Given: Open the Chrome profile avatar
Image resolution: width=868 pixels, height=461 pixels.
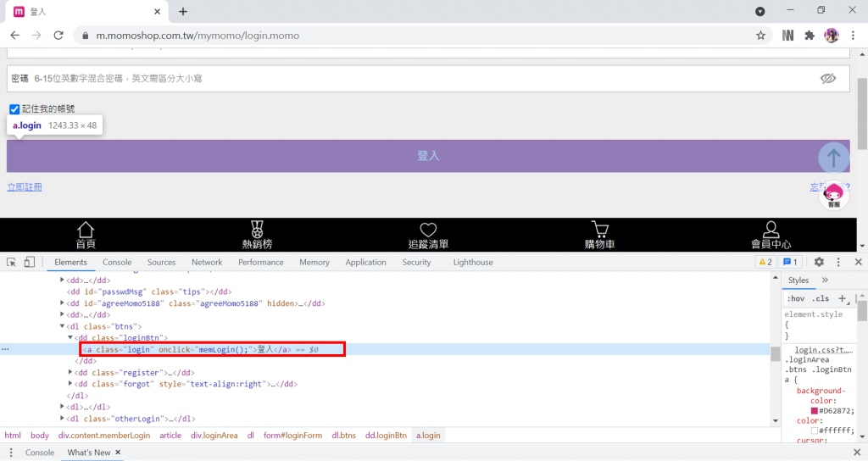Looking at the screenshot, I should pyautogui.click(x=831, y=36).
